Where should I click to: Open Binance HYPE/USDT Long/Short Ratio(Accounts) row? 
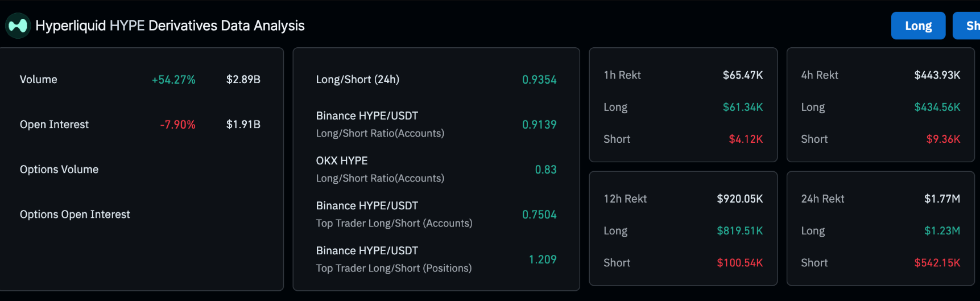click(x=380, y=124)
